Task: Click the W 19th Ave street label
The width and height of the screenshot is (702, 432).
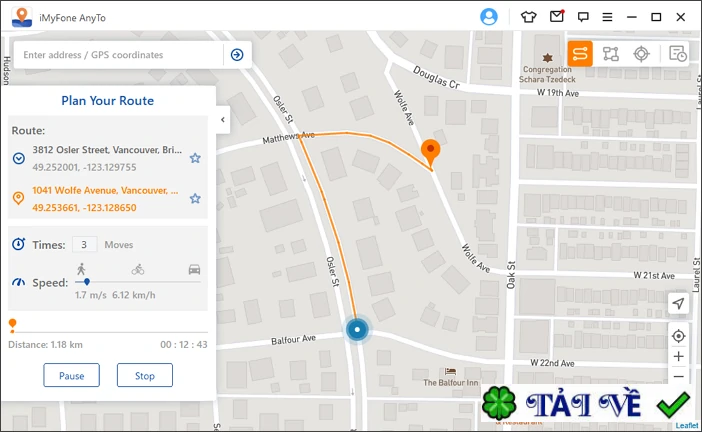Action: tap(557, 93)
